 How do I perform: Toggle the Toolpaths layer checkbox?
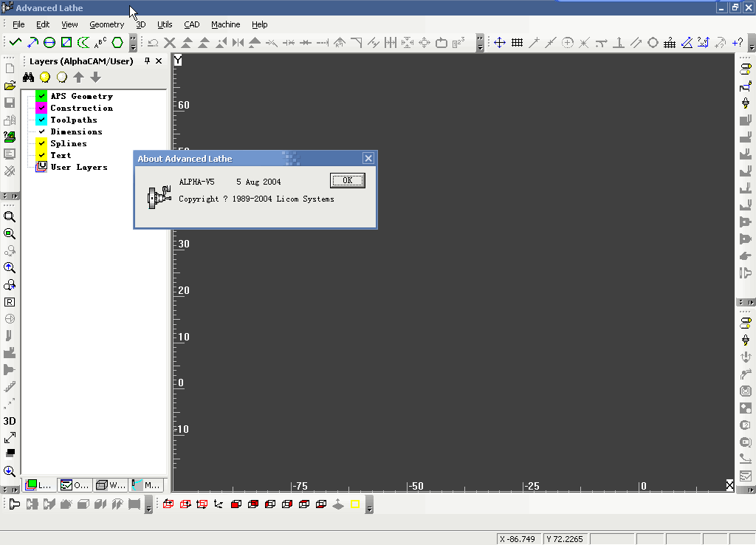coord(41,120)
